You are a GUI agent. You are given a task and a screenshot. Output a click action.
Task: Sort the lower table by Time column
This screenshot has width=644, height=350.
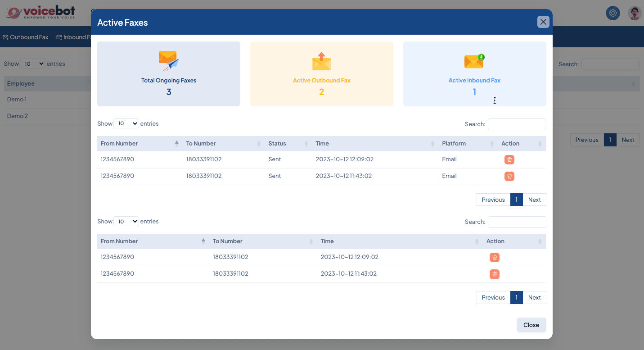click(399, 241)
